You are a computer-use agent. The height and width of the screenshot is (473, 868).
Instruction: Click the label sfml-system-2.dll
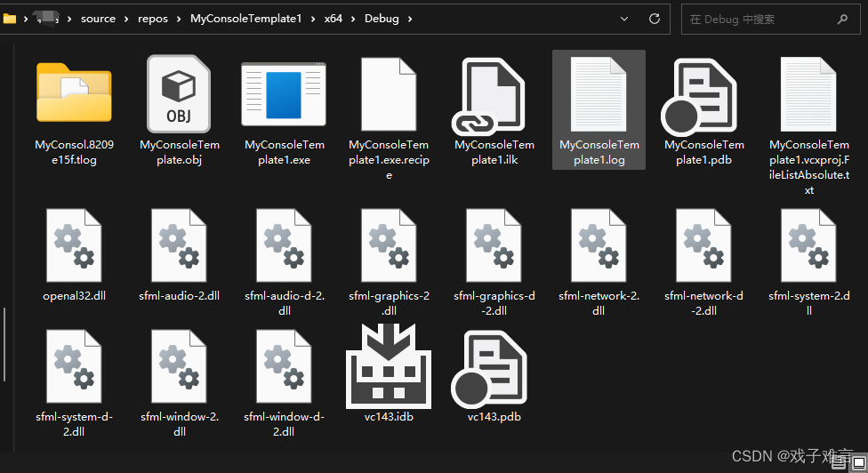[808, 303]
